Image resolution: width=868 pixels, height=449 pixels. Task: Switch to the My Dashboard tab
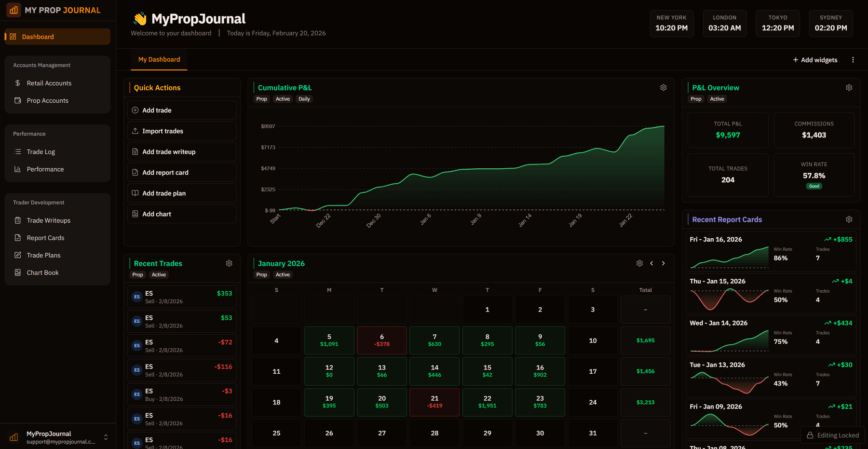coord(159,59)
